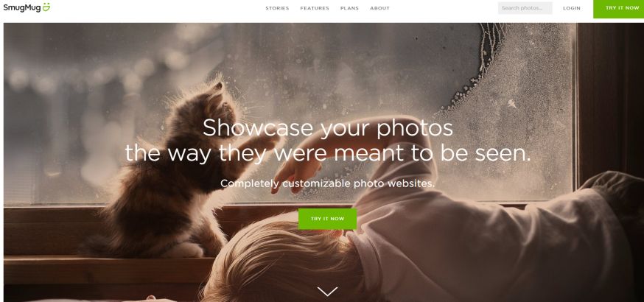Focus the Search photos input field
644x302 pixels.
tap(525, 8)
